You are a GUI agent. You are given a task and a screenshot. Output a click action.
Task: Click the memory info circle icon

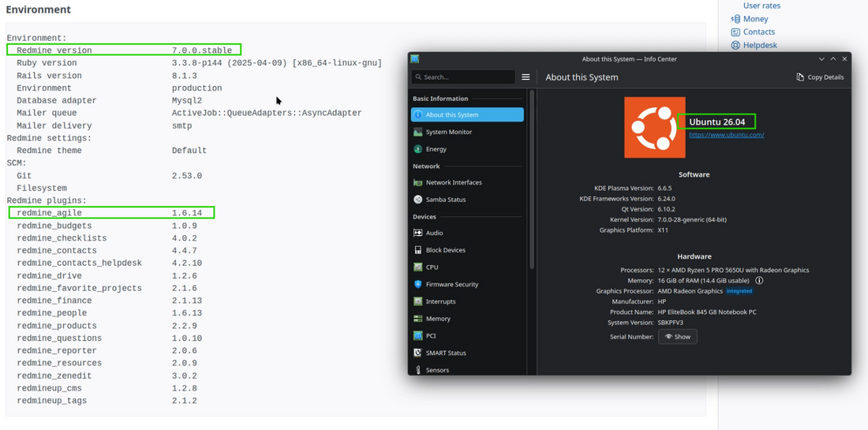pyautogui.click(x=759, y=281)
